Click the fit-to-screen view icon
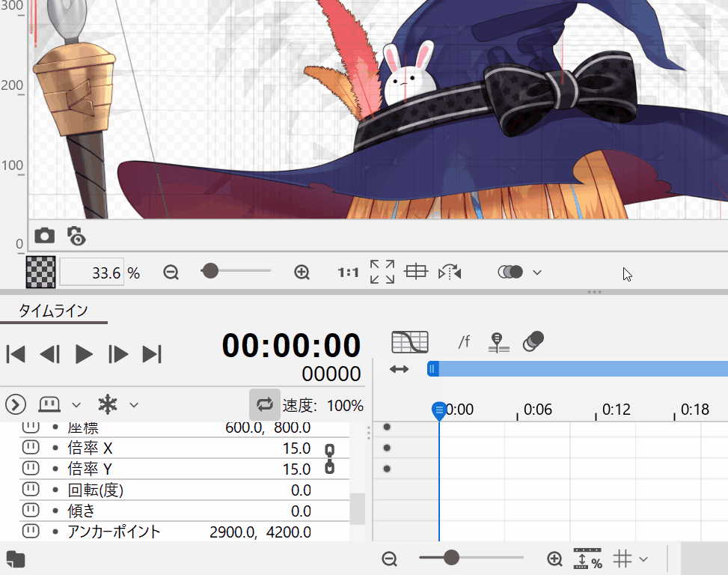The width and height of the screenshot is (728, 575). pos(382,273)
